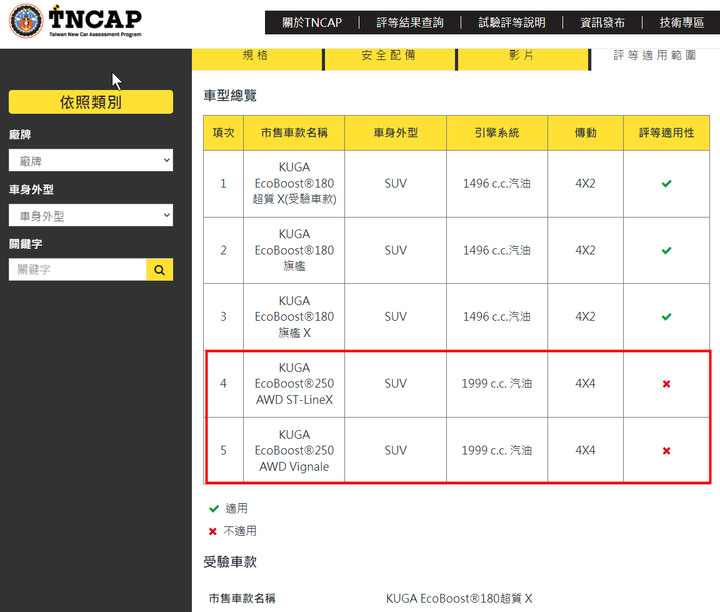Click KUGA EcoBoost®250 AWD ST-LineX cell

pos(294,384)
